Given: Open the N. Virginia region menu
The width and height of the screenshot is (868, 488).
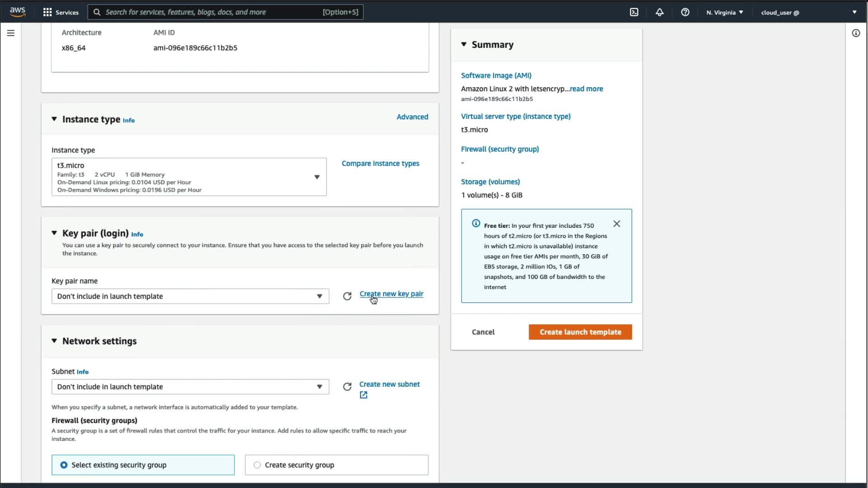Looking at the screenshot, I should 725,12.
